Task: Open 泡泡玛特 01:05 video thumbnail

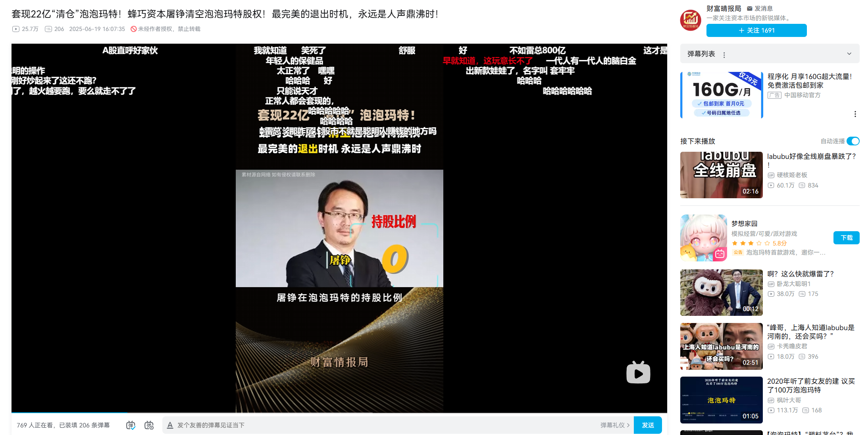Action: click(x=722, y=400)
